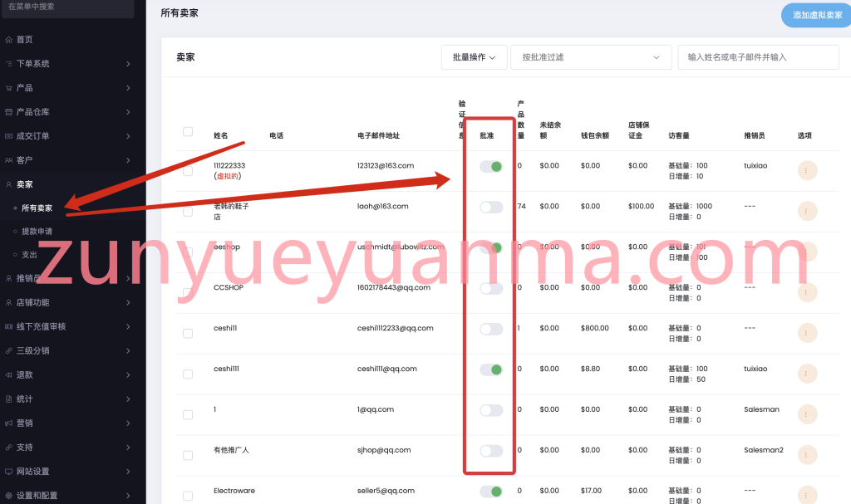Expand the 营销 menu chevron
The image size is (851, 504).
pyautogui.click(x=128, y=423)
